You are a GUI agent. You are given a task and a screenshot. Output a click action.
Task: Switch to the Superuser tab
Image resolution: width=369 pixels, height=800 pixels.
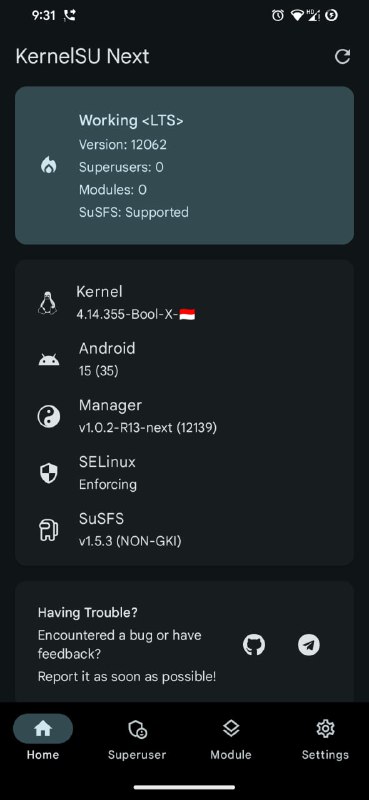click(x=137, y=738)
